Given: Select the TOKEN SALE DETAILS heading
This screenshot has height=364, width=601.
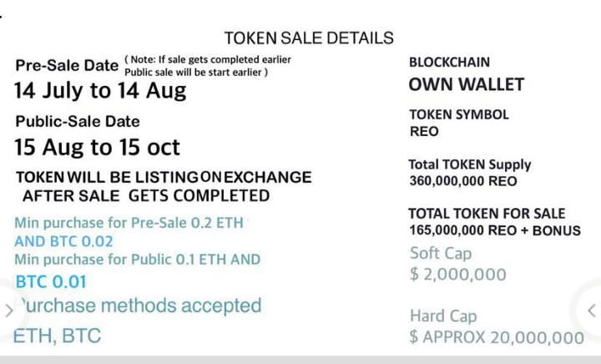Looking at the screenshot, I should pos(309,38).
